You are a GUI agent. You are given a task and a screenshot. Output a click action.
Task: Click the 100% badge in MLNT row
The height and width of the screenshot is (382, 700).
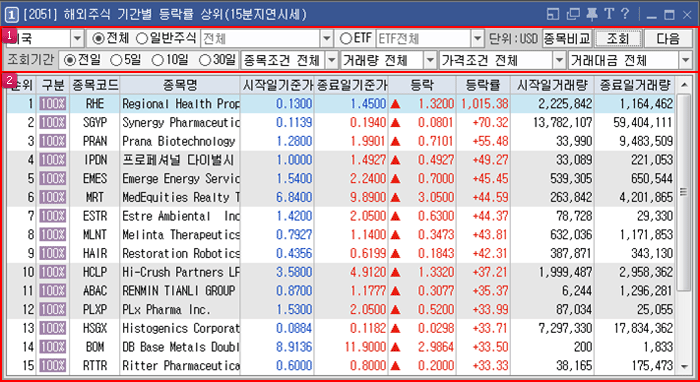pyautogui.click(x=52, y=235)
